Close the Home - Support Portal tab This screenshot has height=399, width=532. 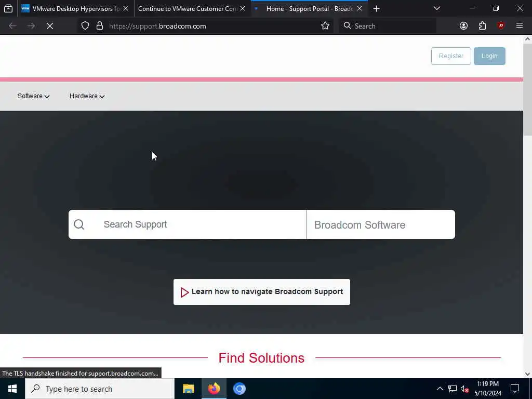click(x=360, y=9)
